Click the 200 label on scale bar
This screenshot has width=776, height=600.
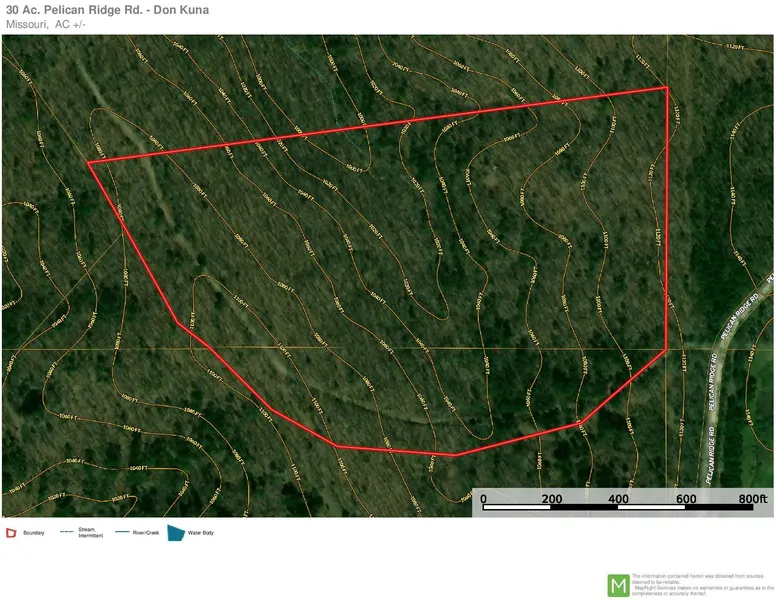(x=550, y=498)
